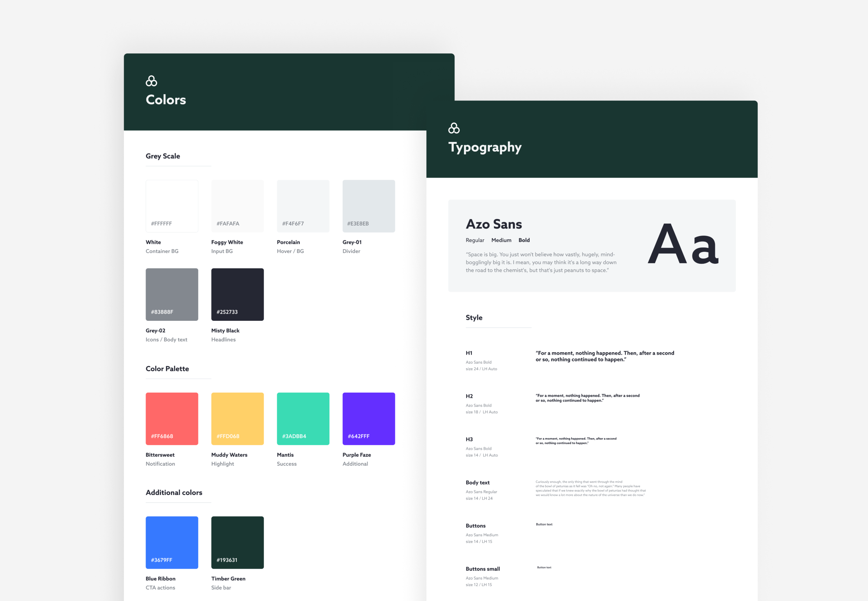Click the Blue Ribbon CTA swatch
The image size is (868, 601).
172,542
